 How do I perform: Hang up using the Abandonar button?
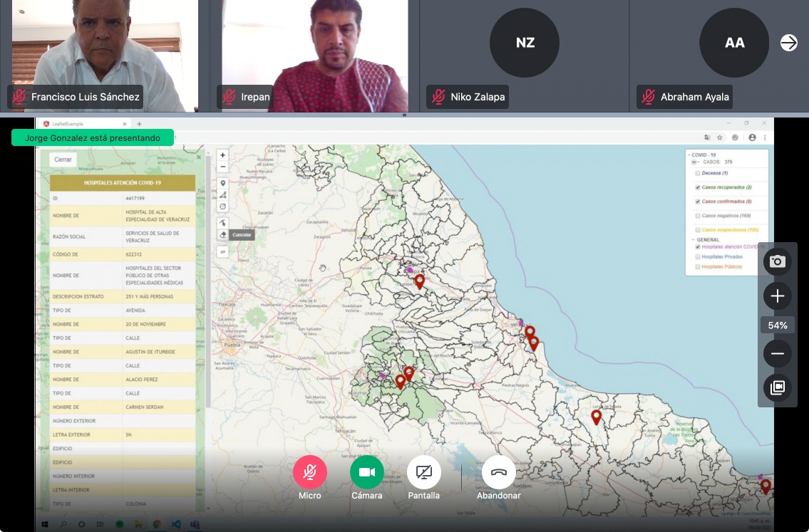[x=498, y=472]
